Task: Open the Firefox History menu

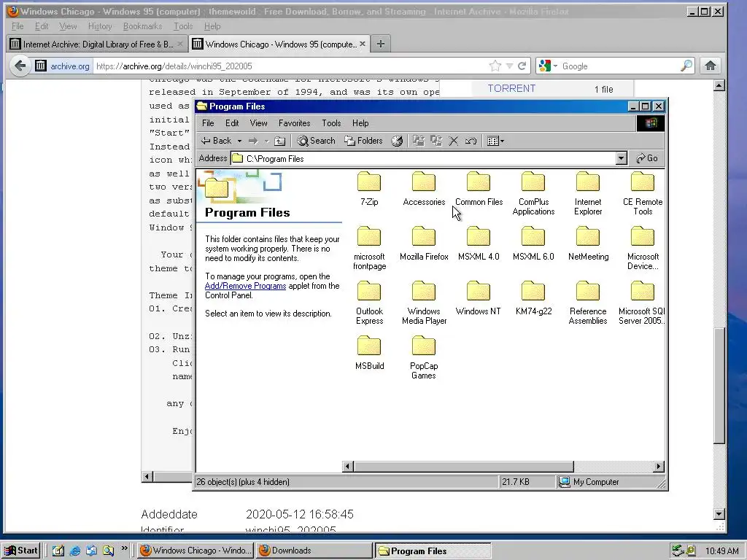Action: (99, 26)
